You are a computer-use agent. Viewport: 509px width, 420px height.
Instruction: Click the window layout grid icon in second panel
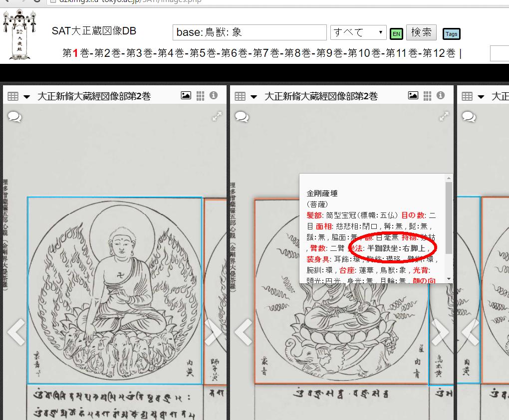click(240, 96)
